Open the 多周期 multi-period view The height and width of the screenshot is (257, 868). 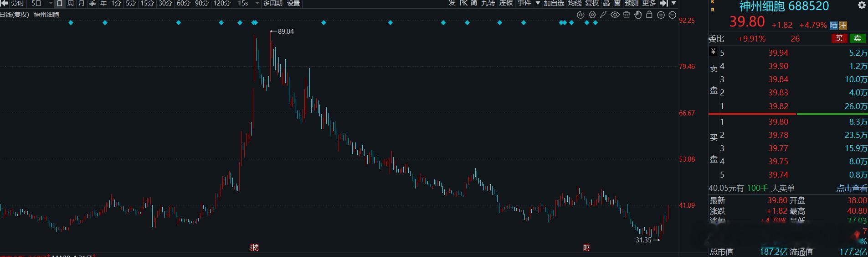pyautogui.click(x=273, y=3)
